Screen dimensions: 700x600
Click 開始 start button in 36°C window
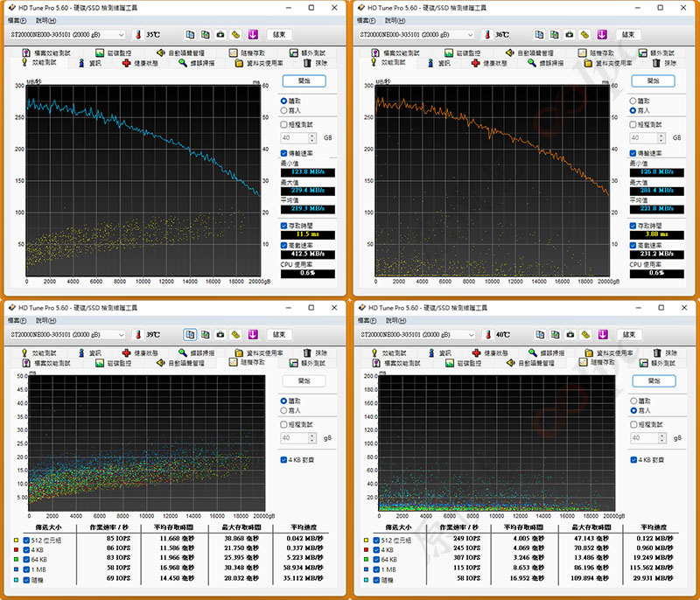tap(653, 80)
